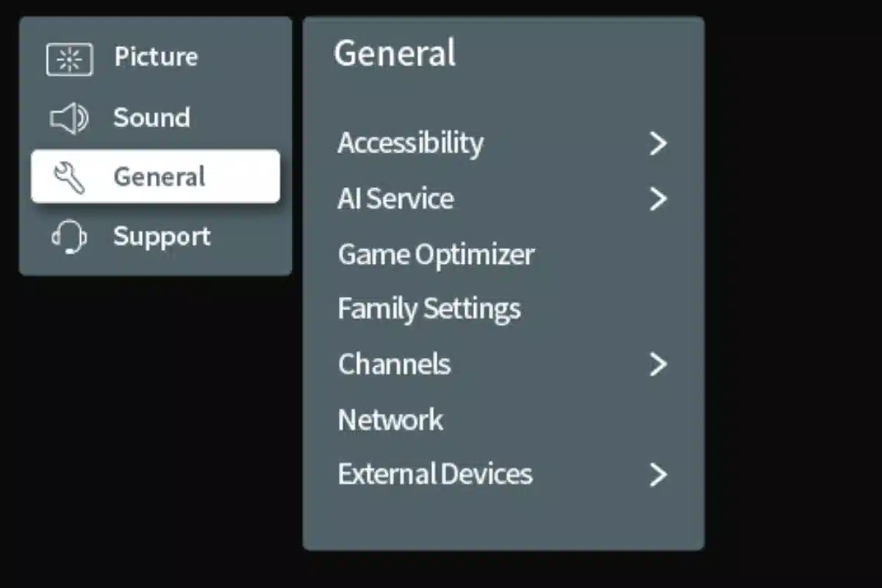Viewport: 882px width, 588px height.
Task: Expand the AI Service chevron arrow
Action: click(x=658, y=198)
